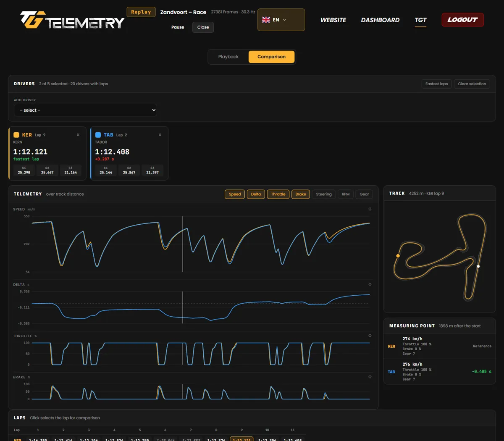Screen dimensions: 504x441
Task: Click TAB's lap time 1:12.408
Action: click(x=112, y=152)
